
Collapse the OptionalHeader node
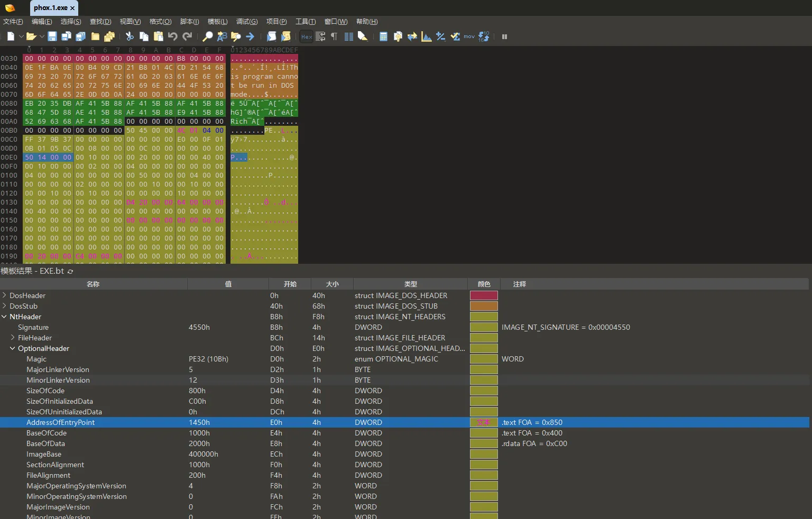[x=13, y=348]
